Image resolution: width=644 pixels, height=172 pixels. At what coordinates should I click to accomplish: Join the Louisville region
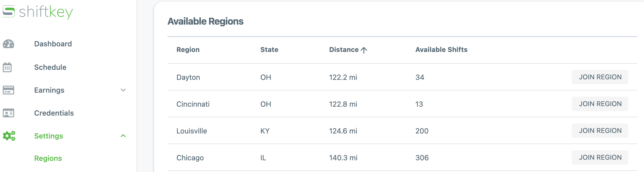pyautogui.click(x=600, y=131)
